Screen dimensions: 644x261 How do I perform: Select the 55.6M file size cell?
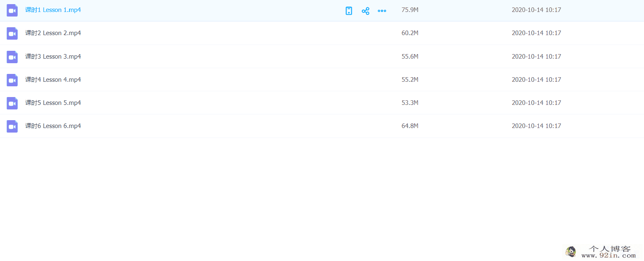[410, 57]
